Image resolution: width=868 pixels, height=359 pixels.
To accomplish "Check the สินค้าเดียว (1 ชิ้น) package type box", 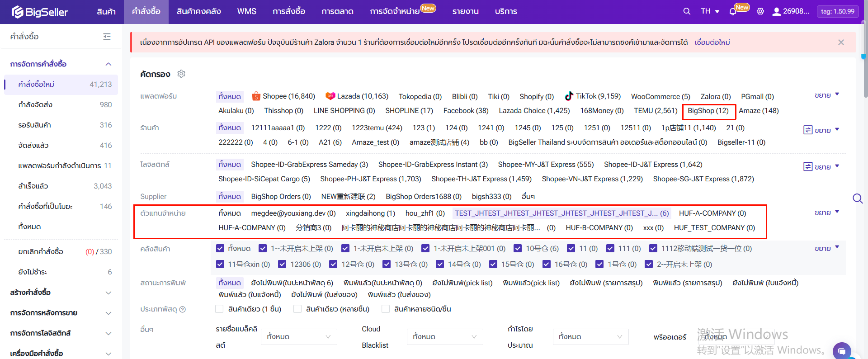I will pyautogui.click(x=220, y=309).
